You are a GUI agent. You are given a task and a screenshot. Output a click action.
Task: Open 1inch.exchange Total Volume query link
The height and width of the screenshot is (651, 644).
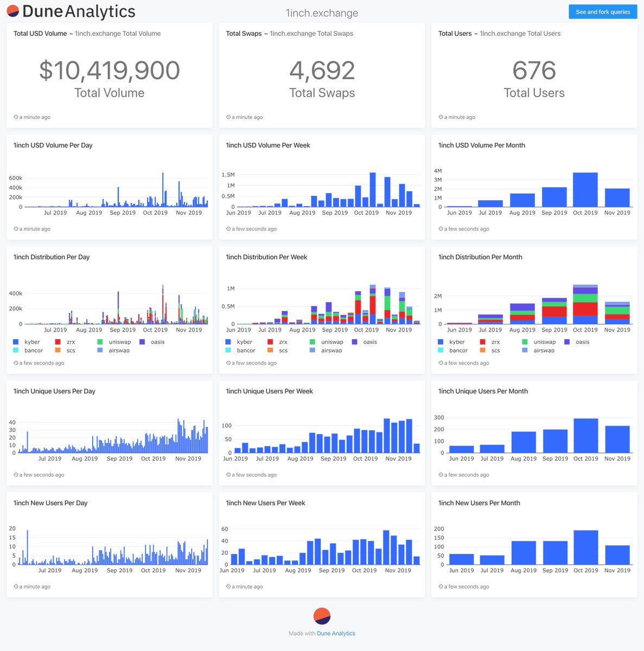[118, 34]
